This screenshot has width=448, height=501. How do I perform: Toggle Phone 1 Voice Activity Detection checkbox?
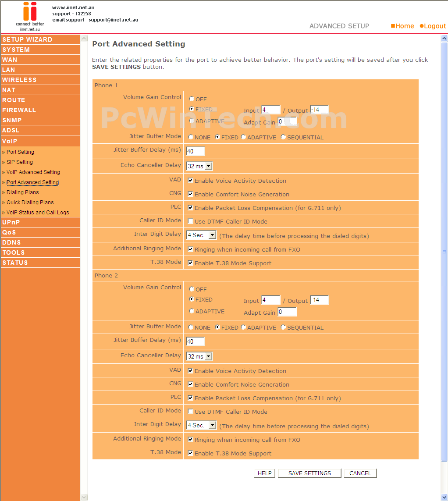click(190, 181)
